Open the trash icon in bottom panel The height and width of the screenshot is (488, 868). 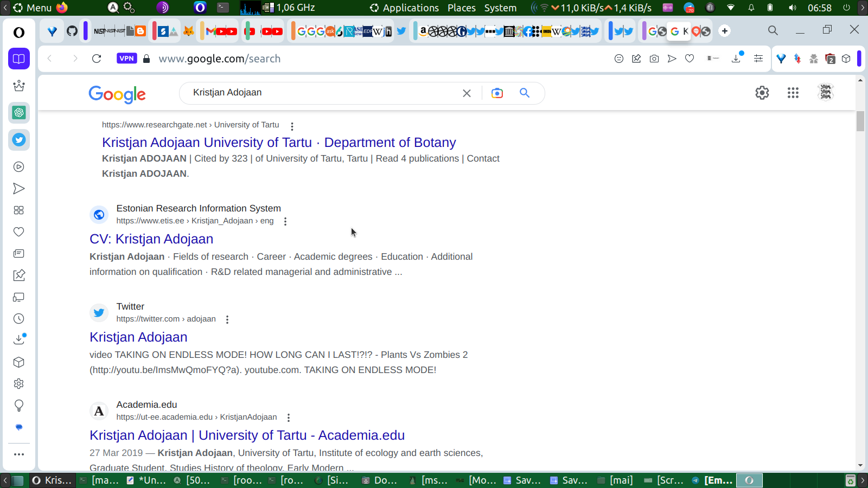[x=851, y=480]
